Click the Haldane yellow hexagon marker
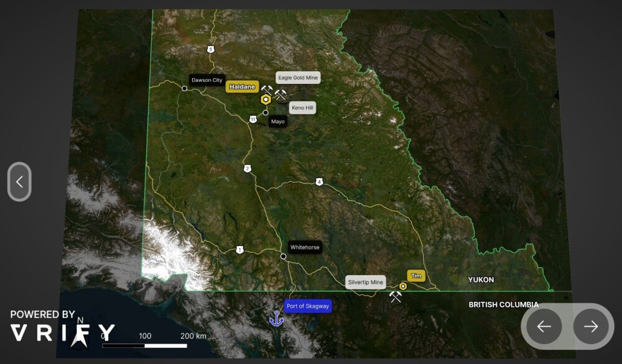 pyautogui.click(x=266, y=99)
